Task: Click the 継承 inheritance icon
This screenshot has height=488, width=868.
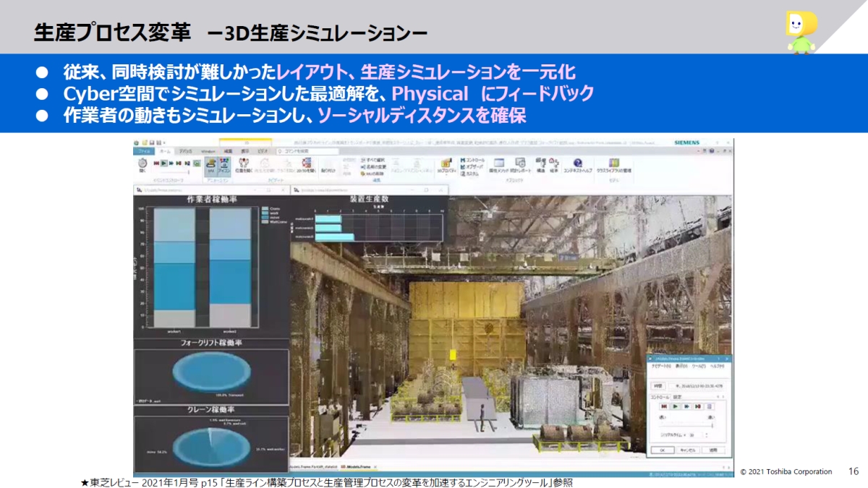Action: (554, 165)
